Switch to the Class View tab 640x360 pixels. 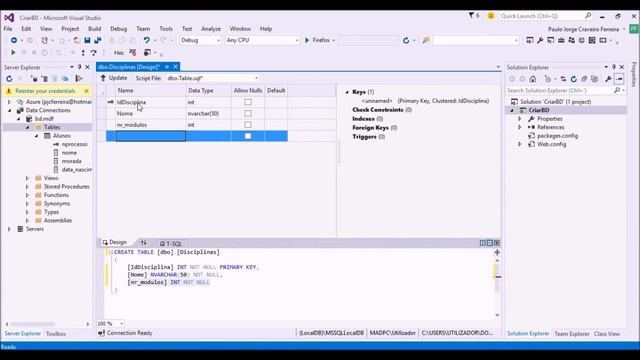607,334
